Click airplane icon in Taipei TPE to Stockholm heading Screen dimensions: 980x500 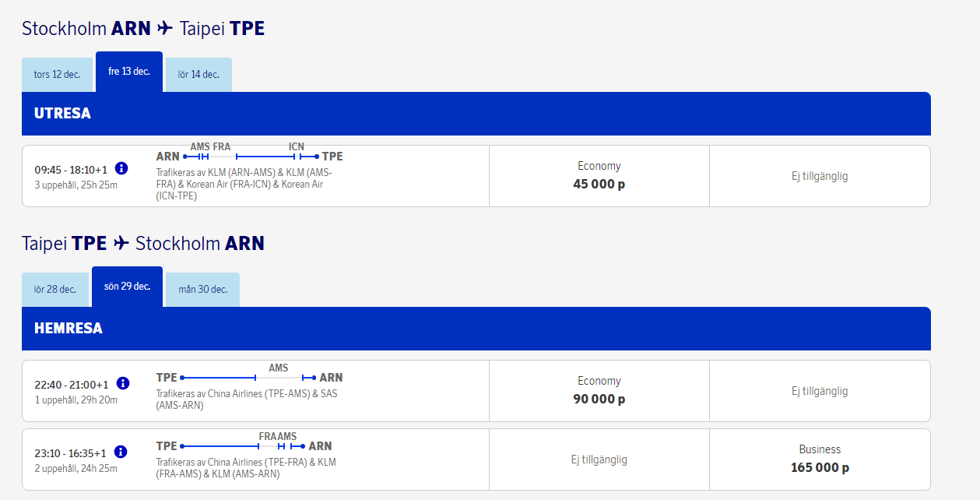click(121, 243)
